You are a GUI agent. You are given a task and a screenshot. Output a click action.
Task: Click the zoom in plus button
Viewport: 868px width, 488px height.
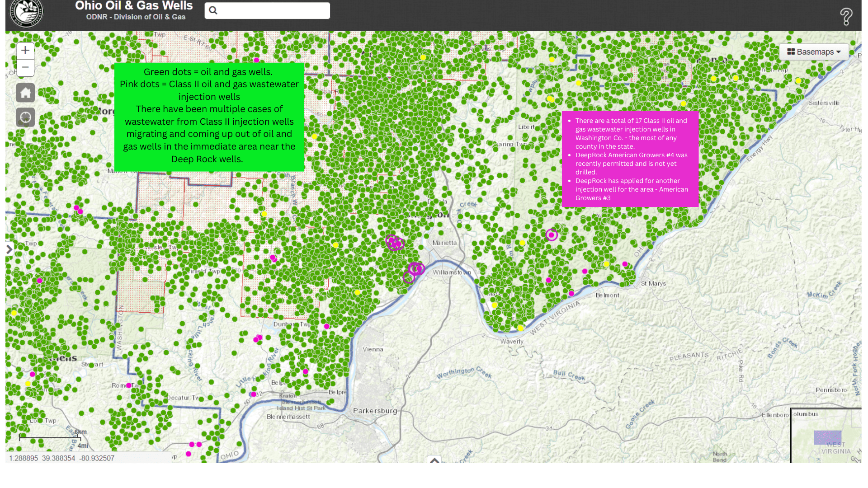click(25, 50)
